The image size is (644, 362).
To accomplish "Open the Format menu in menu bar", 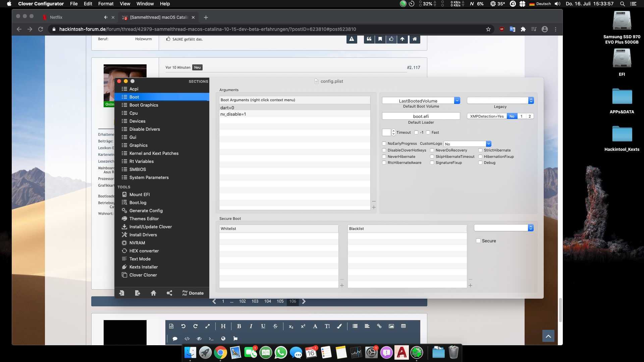I will click(x=106, y=4).
